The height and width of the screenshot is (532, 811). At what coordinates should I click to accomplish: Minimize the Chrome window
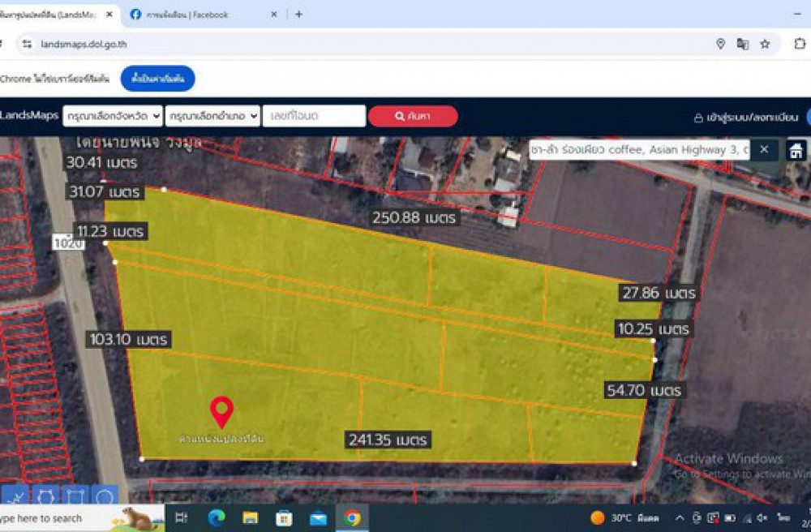click(x=797, y=15)
